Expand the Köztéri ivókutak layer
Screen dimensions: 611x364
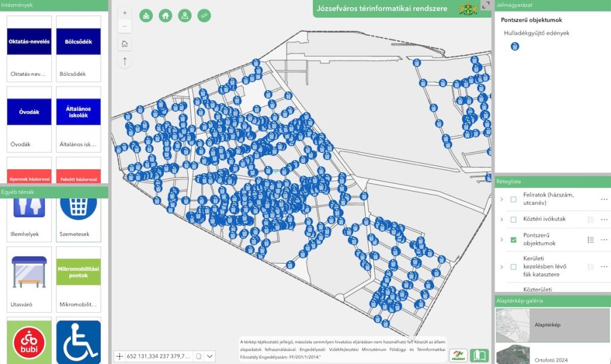tap(502, 220)
